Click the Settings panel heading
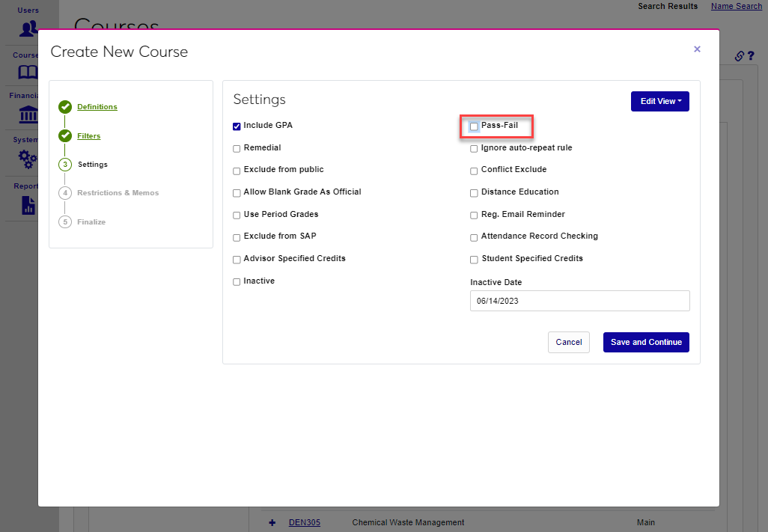This screenshot has height=532, width=768. [259, 100]
